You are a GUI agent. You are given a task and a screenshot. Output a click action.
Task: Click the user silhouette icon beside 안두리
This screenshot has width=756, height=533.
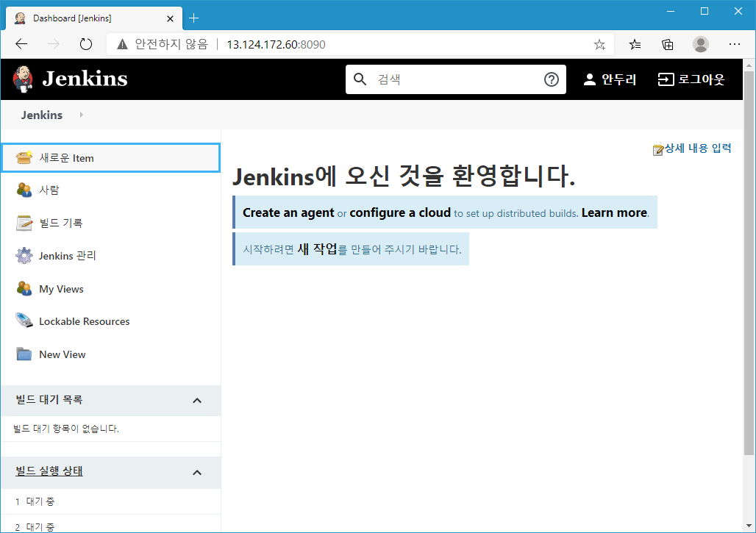[x=589, y=79]
